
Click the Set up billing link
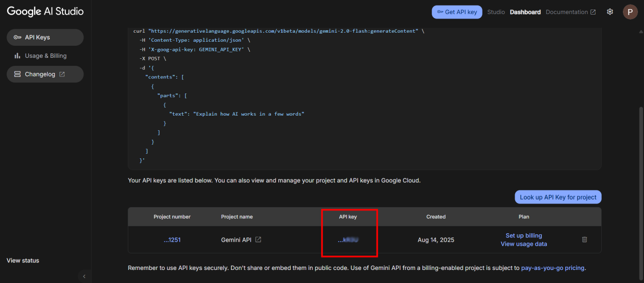point(524,236)
